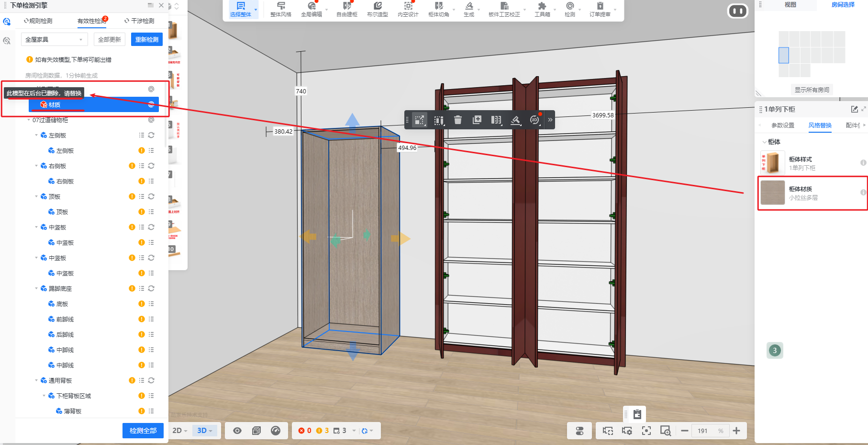Switch to the 参数设置 tab
The width and height of the screenshot is (868, 445).
click(782, 126)
